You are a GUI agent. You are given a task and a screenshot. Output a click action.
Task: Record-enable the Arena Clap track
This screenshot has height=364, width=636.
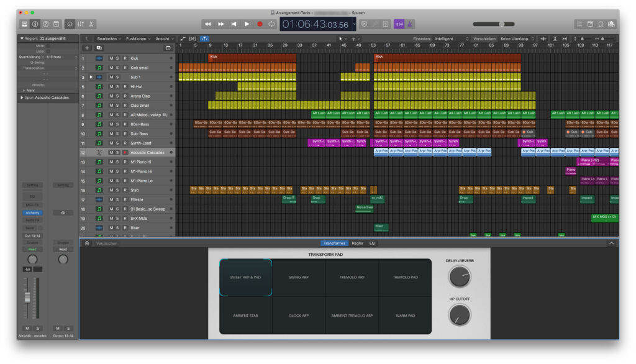(x=125, y=96)
